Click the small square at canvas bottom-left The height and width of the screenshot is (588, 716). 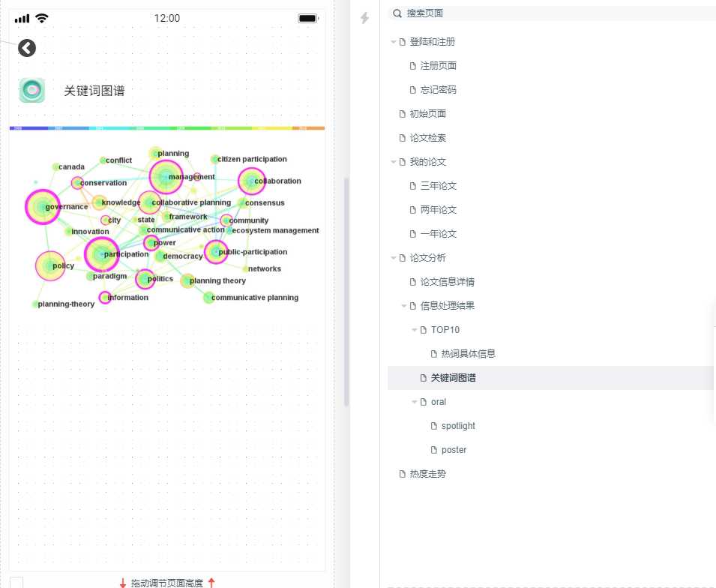pos(16,582)
